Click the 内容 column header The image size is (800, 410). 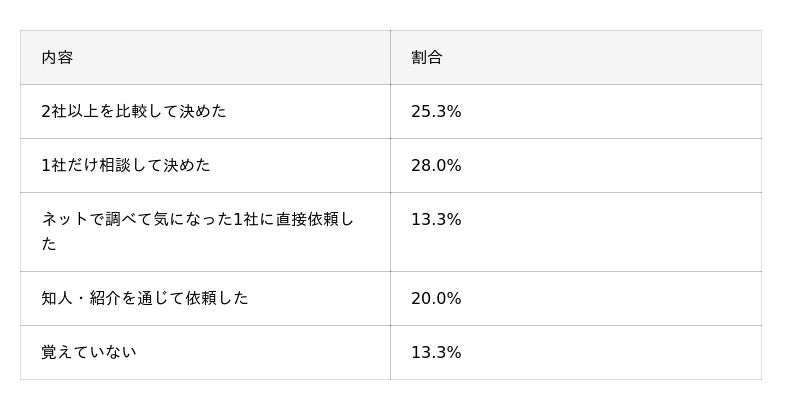[57, 58]
